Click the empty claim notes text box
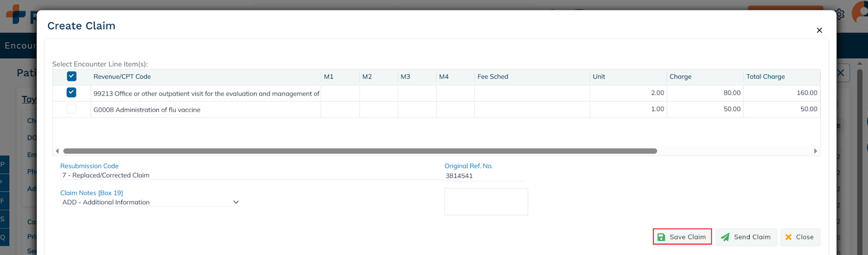 point(486,202)
